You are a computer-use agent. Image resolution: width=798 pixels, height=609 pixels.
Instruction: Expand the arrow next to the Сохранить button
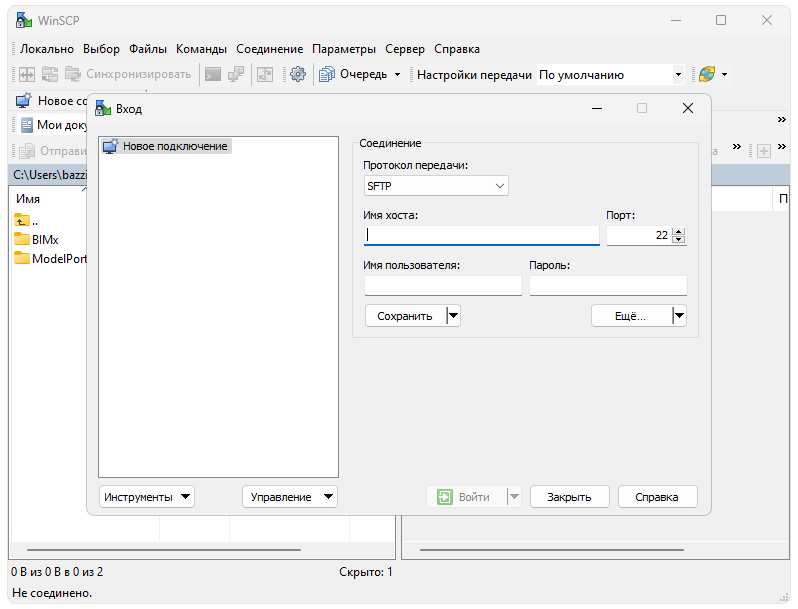453,316
